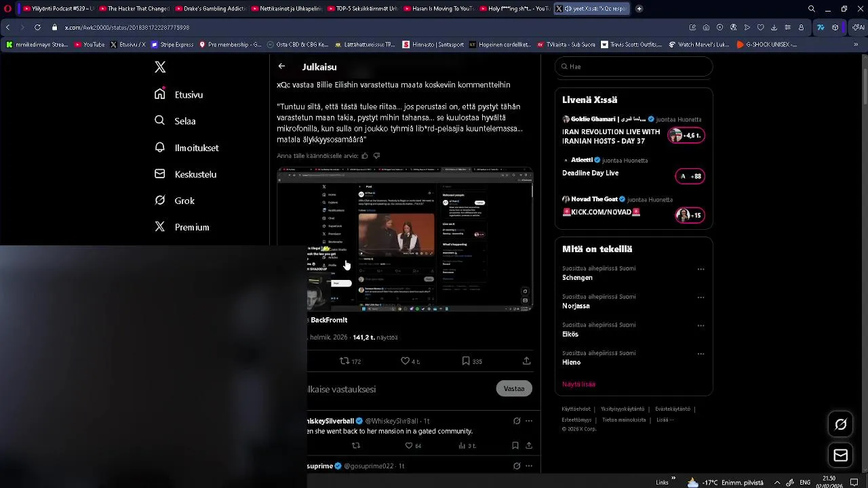Open Käyttöehdot footer link
The height and width of the screenshot is (488, 868).
pyautogui.click(x=576, y=409)
